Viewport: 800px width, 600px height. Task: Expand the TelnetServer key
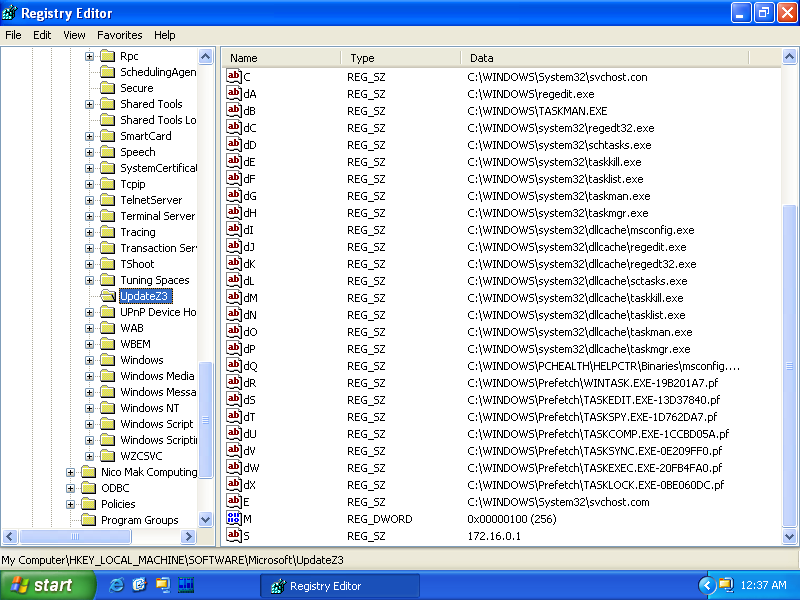click(89, 200)
